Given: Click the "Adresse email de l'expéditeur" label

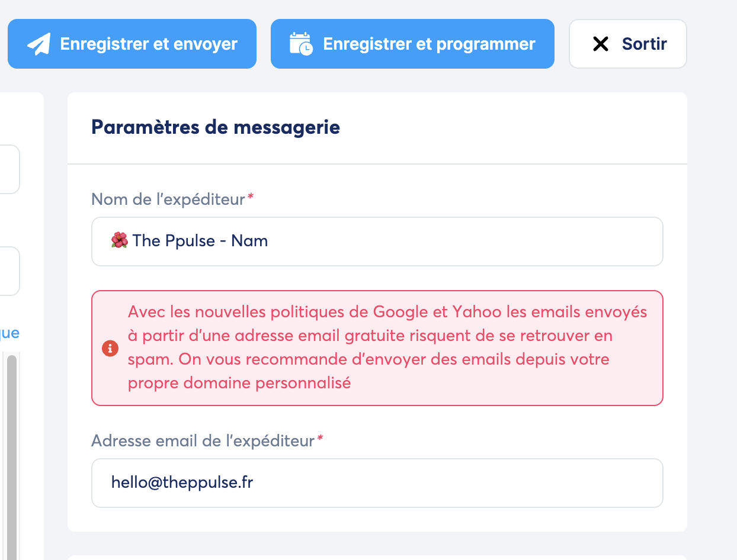Looking at the screenshot, I should click(x=203, y=441).
